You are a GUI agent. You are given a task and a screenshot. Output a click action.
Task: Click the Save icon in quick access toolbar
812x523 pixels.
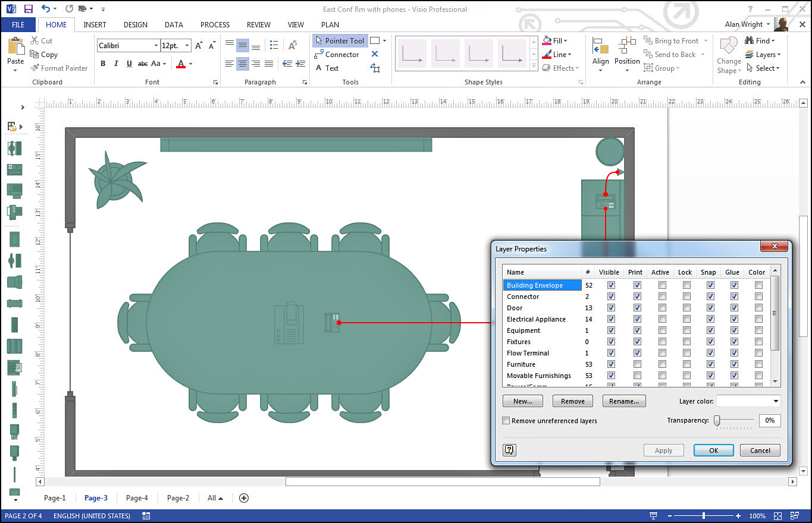click(x=28, y=9)
